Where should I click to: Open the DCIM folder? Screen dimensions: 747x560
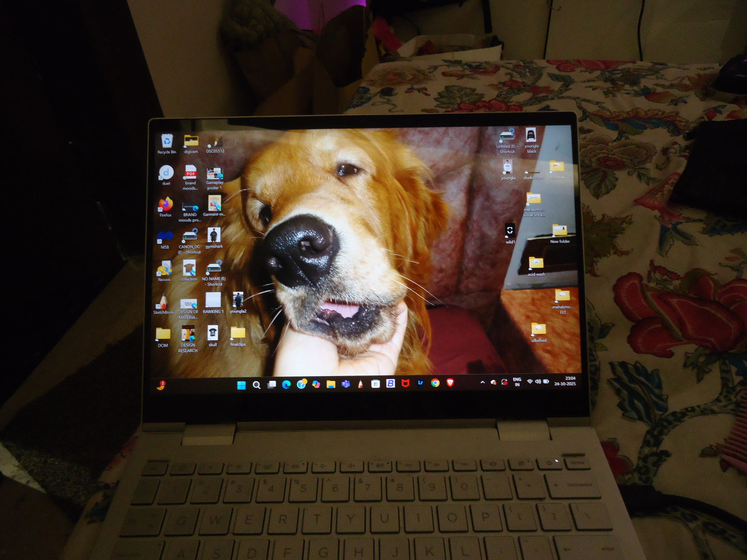pyautogui.click(x=163, y=337)
